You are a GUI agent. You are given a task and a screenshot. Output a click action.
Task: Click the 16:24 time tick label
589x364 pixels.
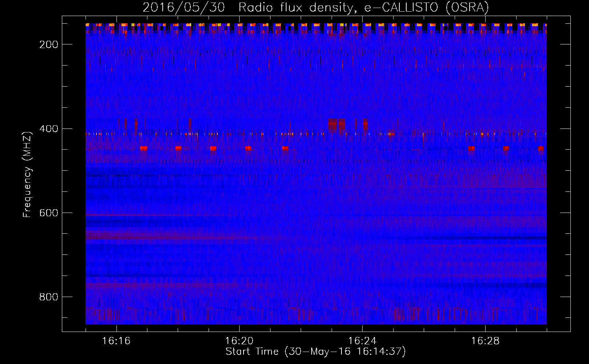pyautogui.click(x=362, y=341)
